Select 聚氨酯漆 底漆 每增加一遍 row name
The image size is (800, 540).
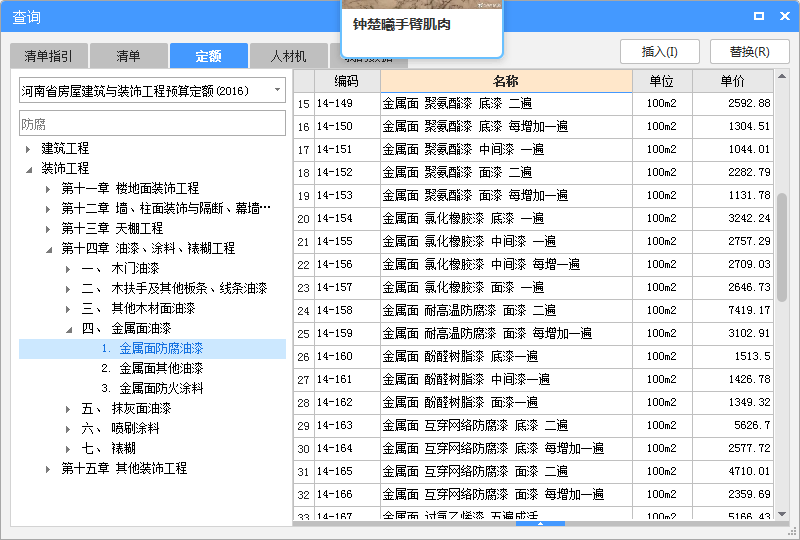(x=475, y=126)
